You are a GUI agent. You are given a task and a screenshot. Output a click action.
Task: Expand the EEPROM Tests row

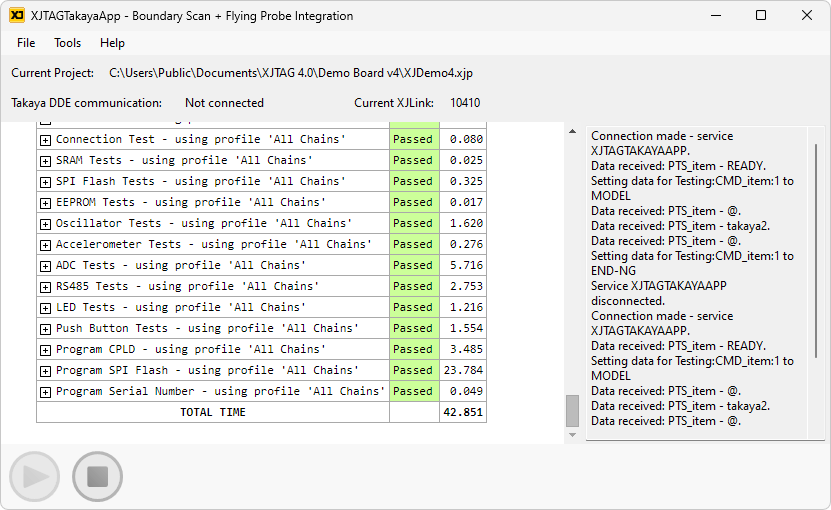click(45, 203)
